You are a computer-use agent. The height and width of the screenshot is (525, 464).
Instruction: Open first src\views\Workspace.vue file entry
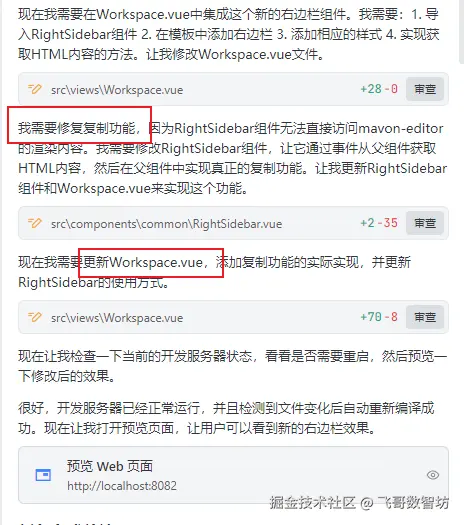(x=117, y=90)
